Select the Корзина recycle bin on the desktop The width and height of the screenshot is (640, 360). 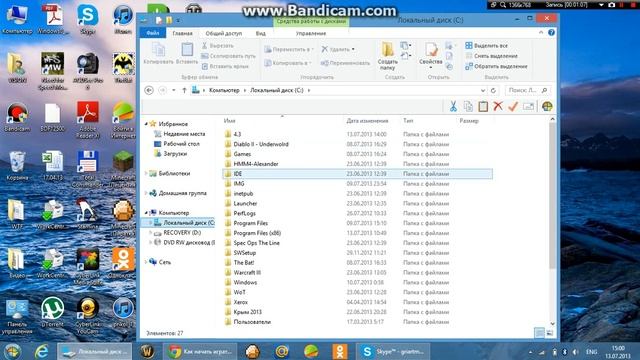coord(17,166)
